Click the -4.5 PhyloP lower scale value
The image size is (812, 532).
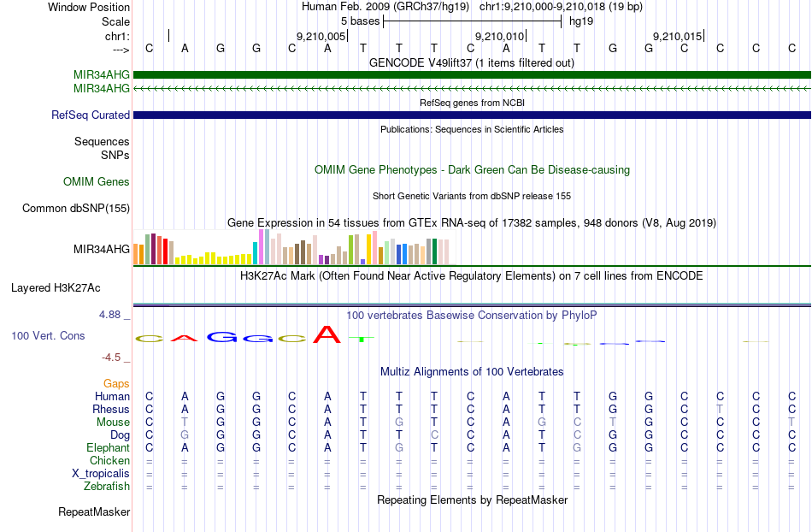point(111,358)
